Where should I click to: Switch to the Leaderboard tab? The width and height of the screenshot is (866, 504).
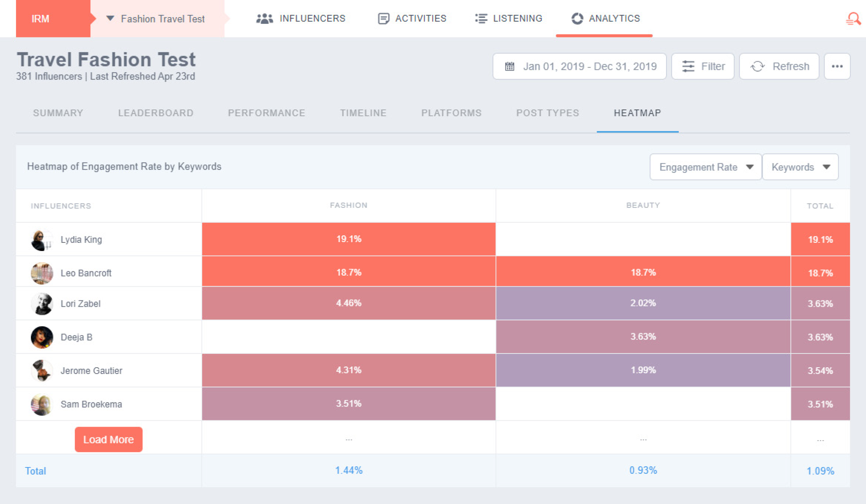156,113
